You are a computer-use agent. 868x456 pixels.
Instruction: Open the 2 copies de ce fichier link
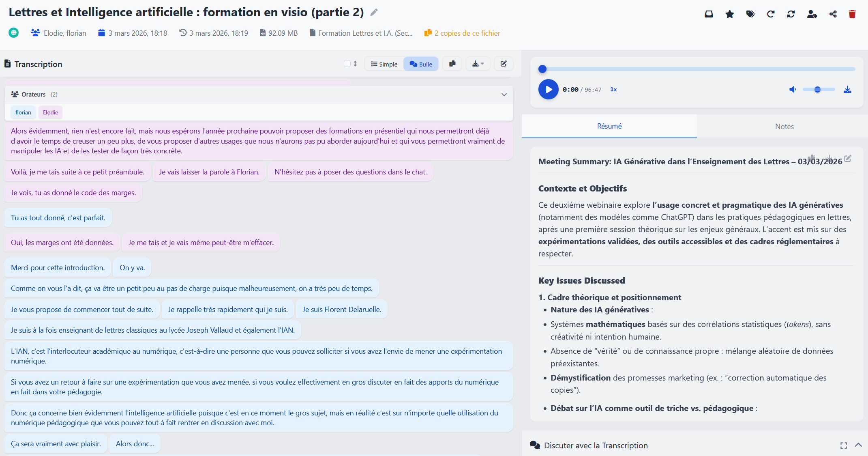coord(467,33)
